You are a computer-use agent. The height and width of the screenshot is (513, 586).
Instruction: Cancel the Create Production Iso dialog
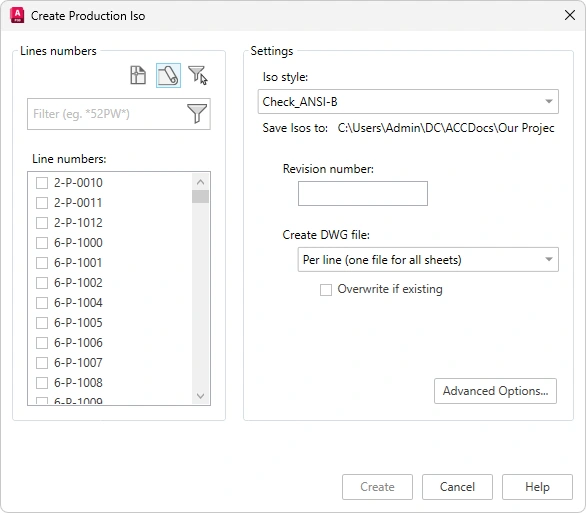[457, 487]
